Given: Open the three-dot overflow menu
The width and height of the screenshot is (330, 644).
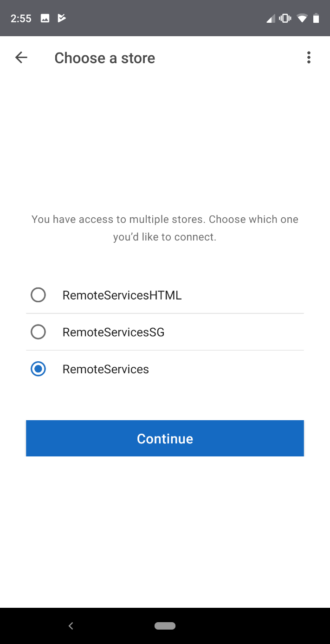Looking at the screenshot, I should (x=309, y=58).
